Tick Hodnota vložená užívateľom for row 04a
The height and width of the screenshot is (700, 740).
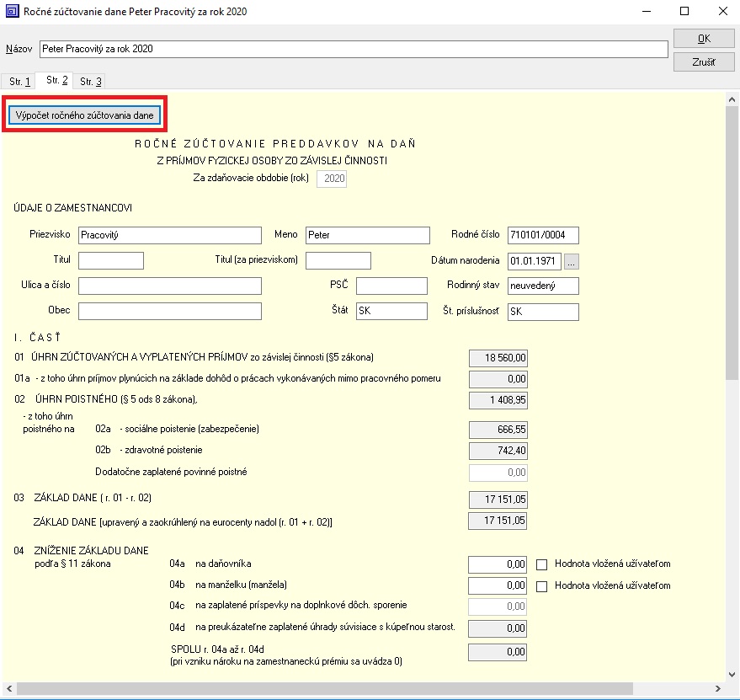(x=542, y=564)
